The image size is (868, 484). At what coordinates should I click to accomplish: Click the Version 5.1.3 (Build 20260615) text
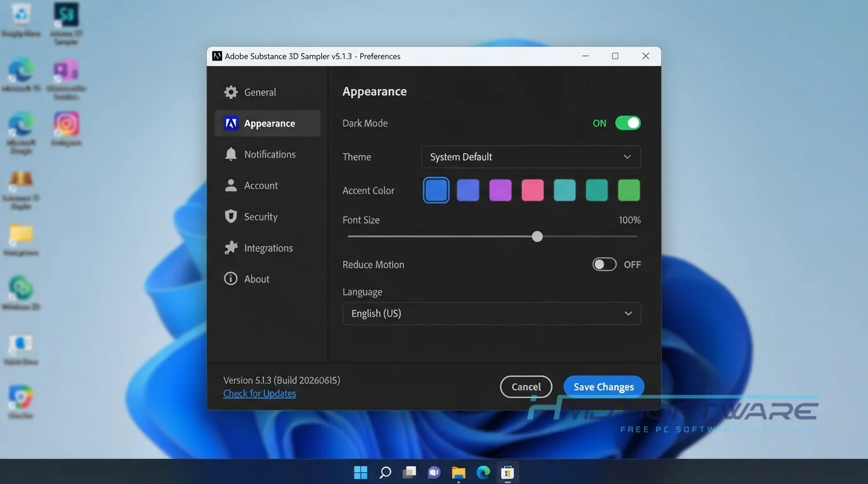[281, 380]
